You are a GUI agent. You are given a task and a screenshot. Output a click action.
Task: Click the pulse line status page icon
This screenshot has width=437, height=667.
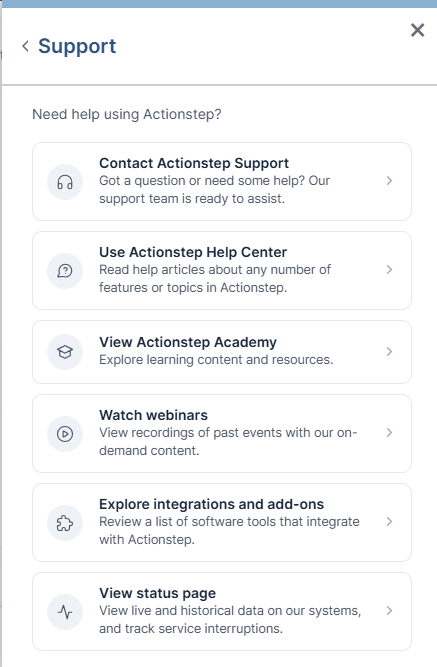[65, 612]
